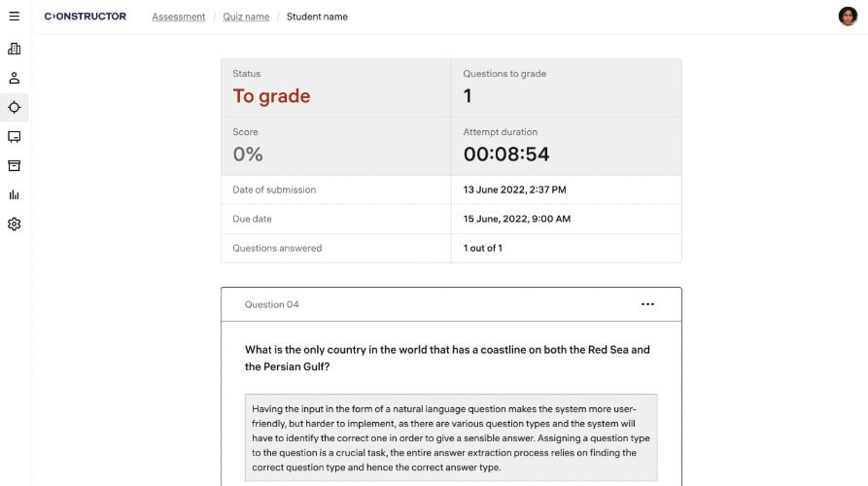Select the assessment crosshair sidebar icon
The image size is (868, 486).
click(15, 107)
